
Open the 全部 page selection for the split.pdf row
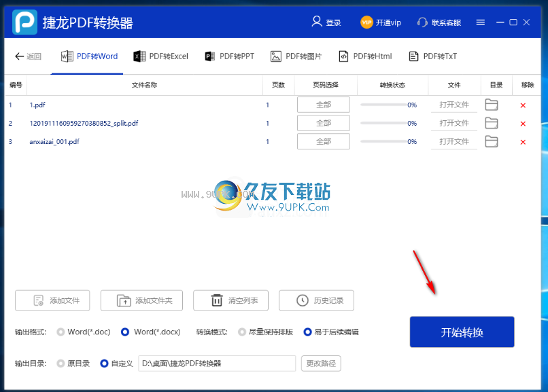[x=324, y=123]
